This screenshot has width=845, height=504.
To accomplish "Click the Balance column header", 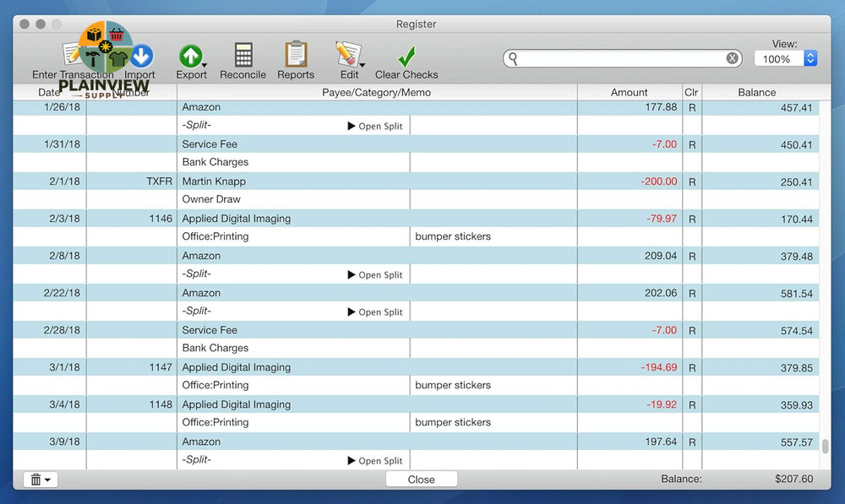I will [756, 92].
